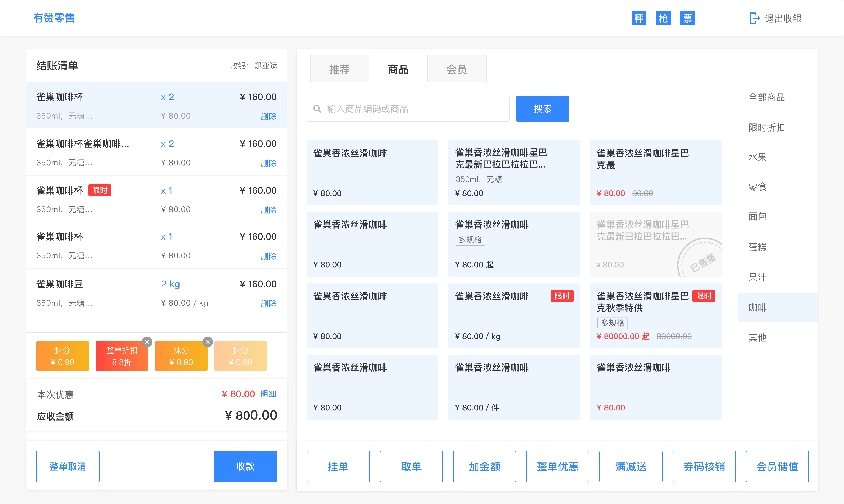Select the 水果 category
The image size is (844, 504).
[757, 157]
